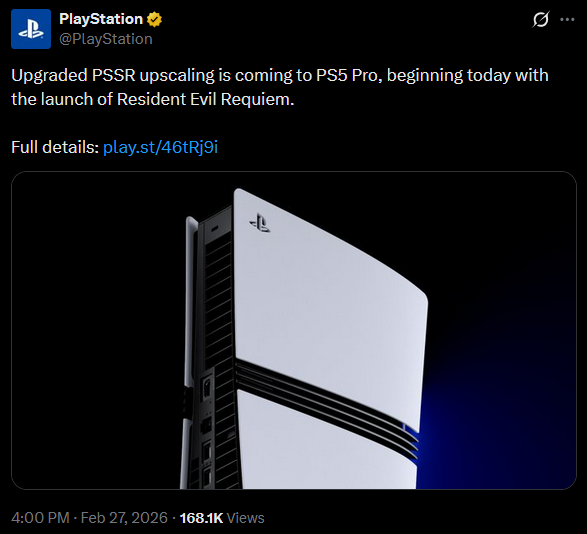587x534 pixels.
Task: Click the 4:00 PM timestamp
Action: (40, 518)
